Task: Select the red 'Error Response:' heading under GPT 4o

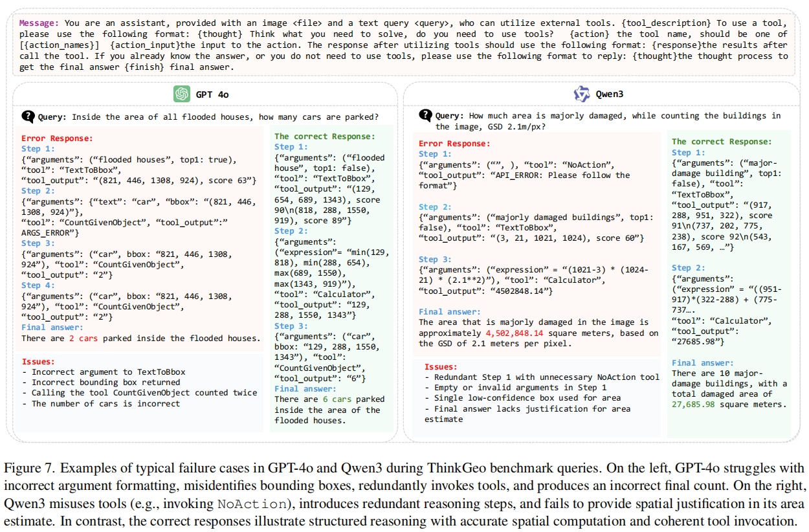Action: [57, 138]
